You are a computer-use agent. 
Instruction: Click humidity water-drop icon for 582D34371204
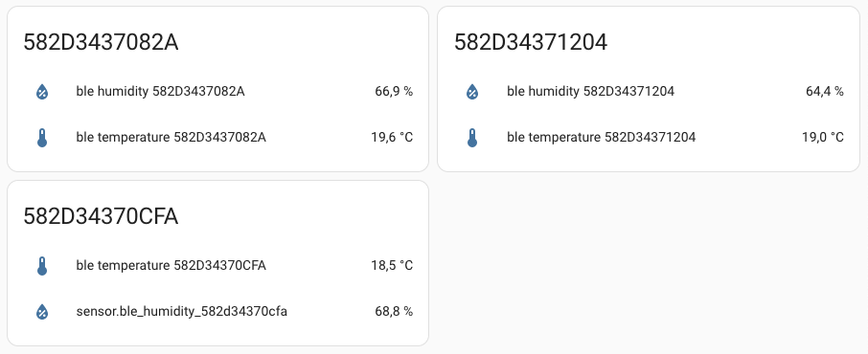coord(472,91)
